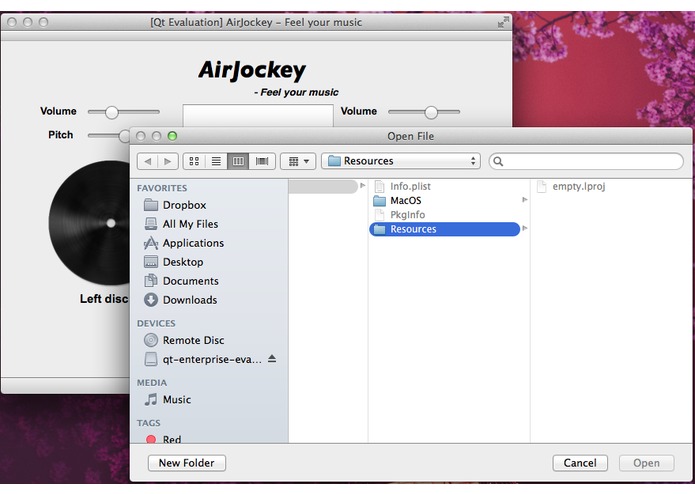This screenshot has width=695, height=494.
Task: Click the search field in Open File
Action: 586,161
